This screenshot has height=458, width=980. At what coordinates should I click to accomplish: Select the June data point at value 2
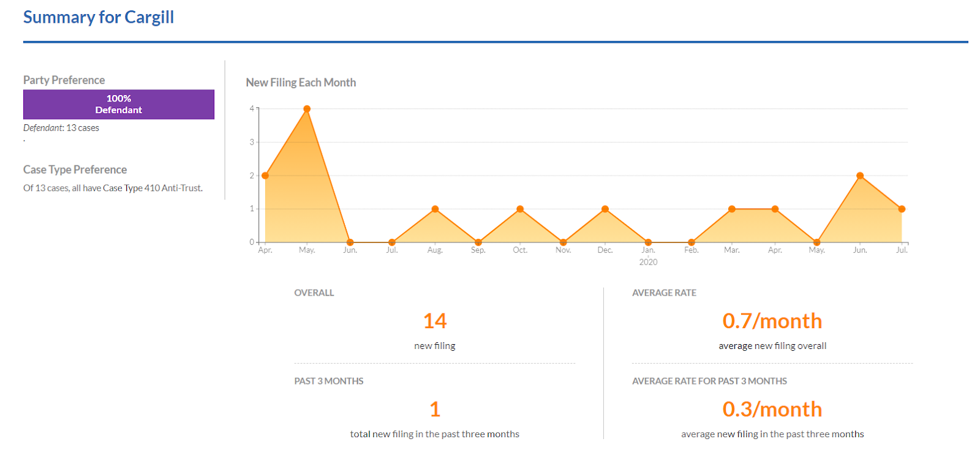pos(860,176)
